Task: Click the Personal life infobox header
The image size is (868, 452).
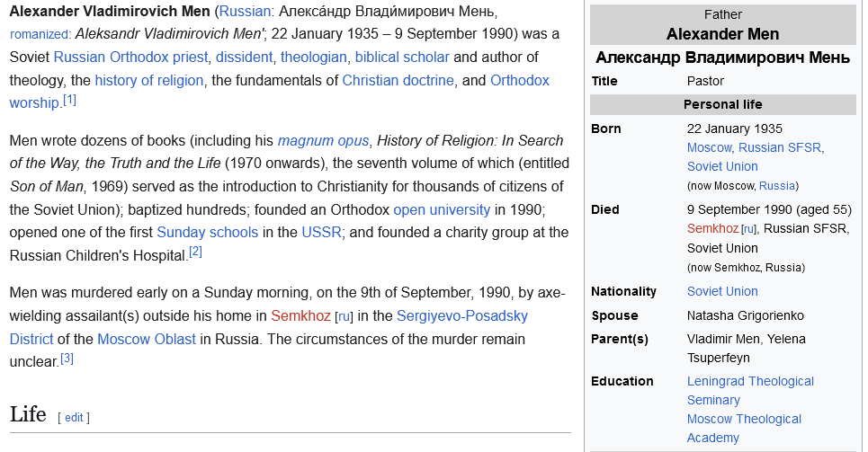Action: pyautogui.click(x=722, y=104)
